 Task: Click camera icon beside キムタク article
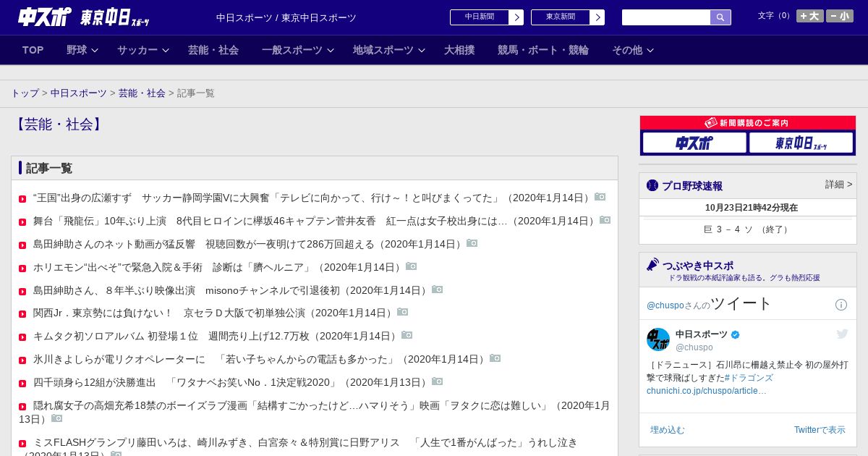click(407, 335)
